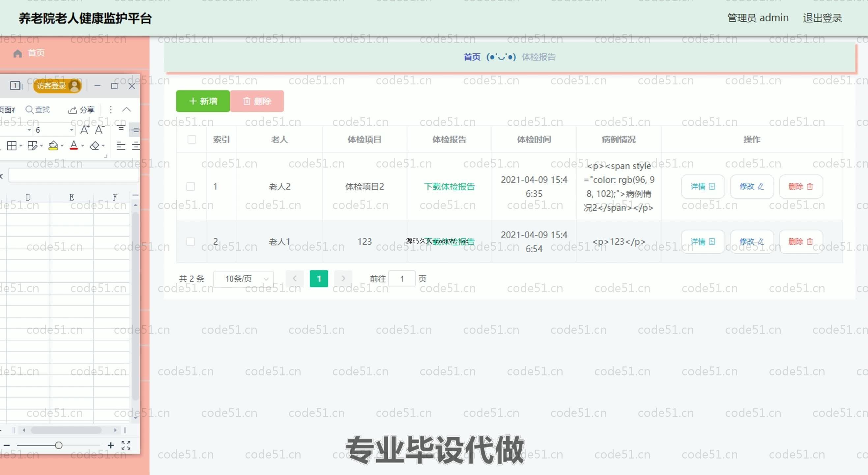Click 修改 edit for 老人2 row

point(752,187)
